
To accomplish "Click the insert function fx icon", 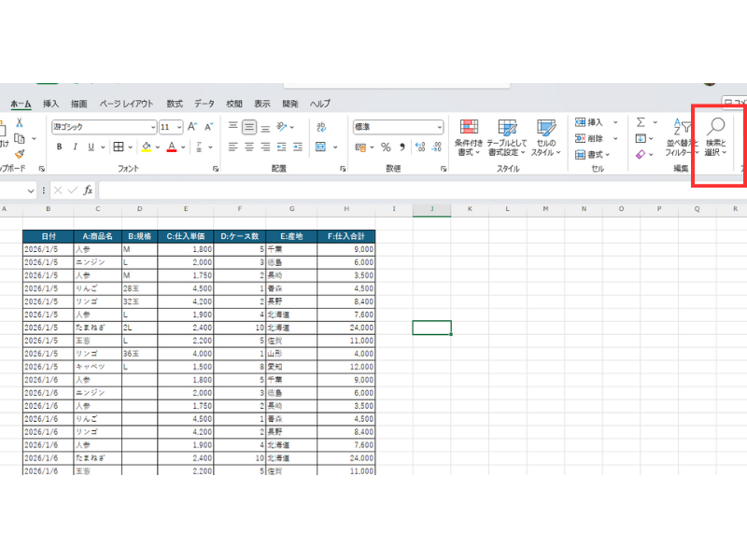I will click(88, 189).
